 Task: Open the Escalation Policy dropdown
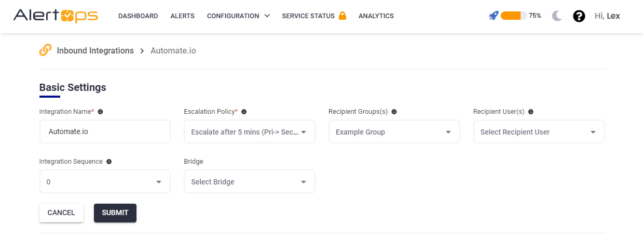(x=249, y=132)
